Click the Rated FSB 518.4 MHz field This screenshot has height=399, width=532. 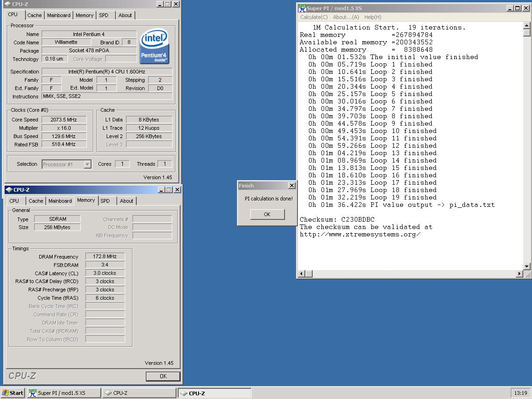(64, 144)
